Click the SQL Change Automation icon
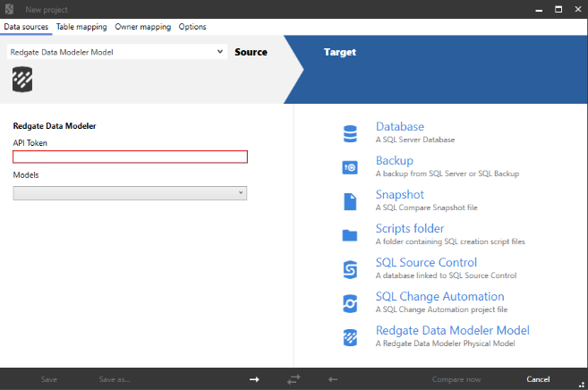Screen dimensions: 588x390 [350, 303]
